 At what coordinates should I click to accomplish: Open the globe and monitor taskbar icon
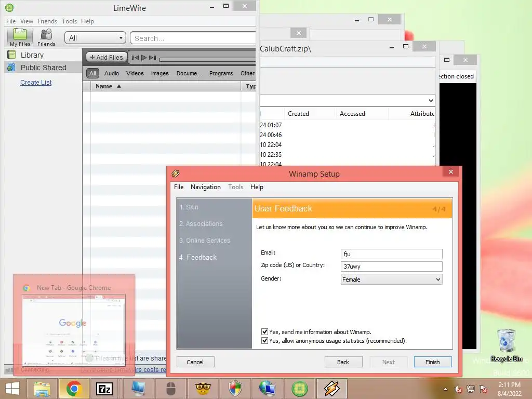(267, 389)
